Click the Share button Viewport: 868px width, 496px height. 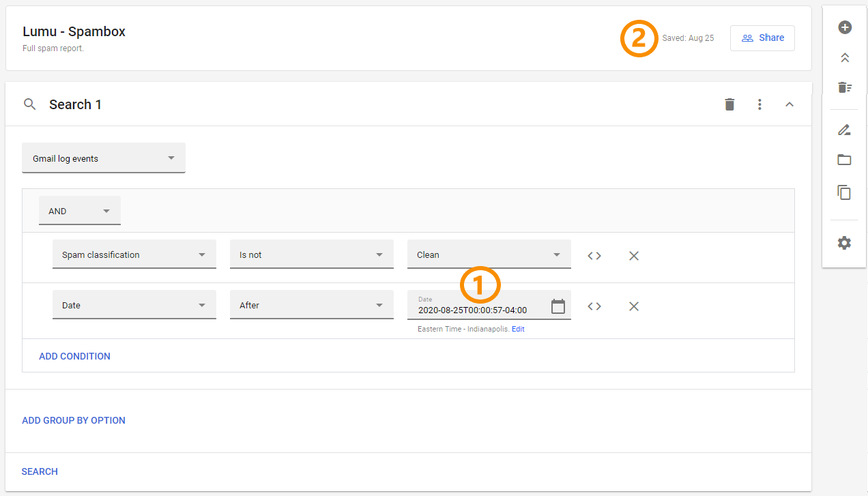tap(762, 38)
